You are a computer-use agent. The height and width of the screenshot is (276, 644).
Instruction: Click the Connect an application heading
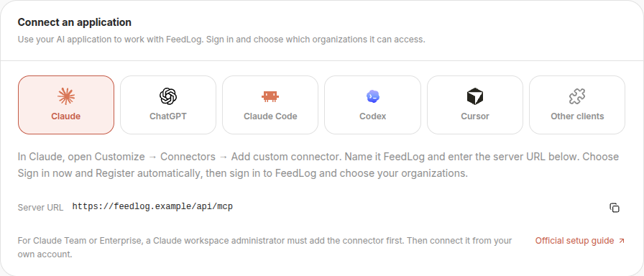(74, 22)
